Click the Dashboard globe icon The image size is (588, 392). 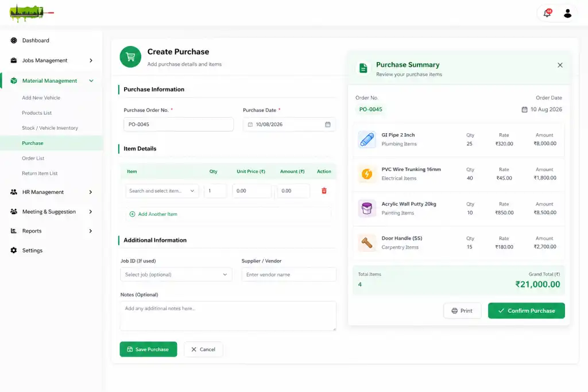click(x=14, y=41)
